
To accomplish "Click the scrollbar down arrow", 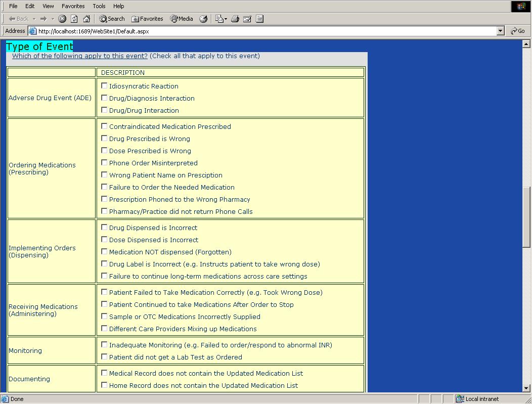I will pyautogui.click(x=526, y=388).
